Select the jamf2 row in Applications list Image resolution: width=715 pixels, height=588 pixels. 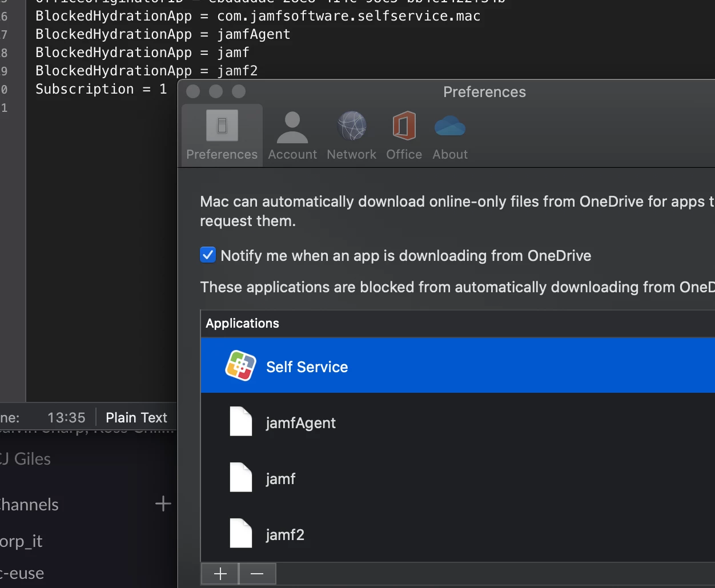tap(458, 534)
